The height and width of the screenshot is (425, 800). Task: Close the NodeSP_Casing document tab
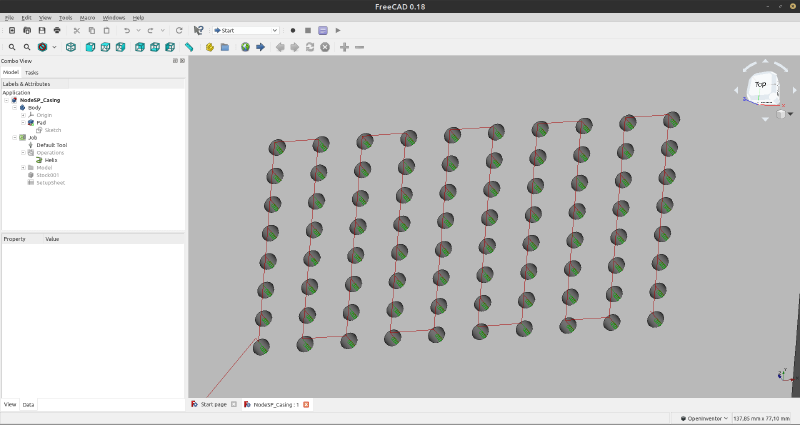[x=306, y=405]
